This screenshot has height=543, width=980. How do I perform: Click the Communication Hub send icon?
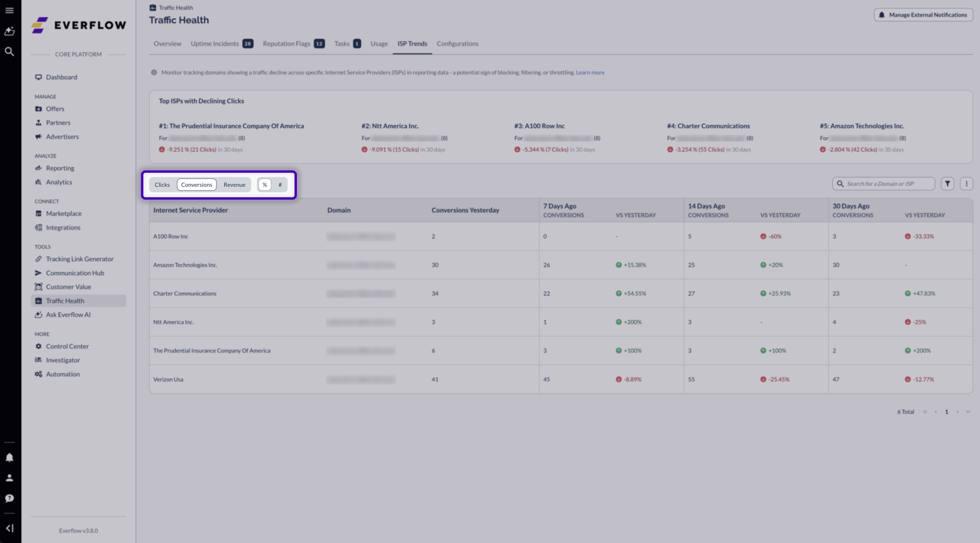[38, 273]
